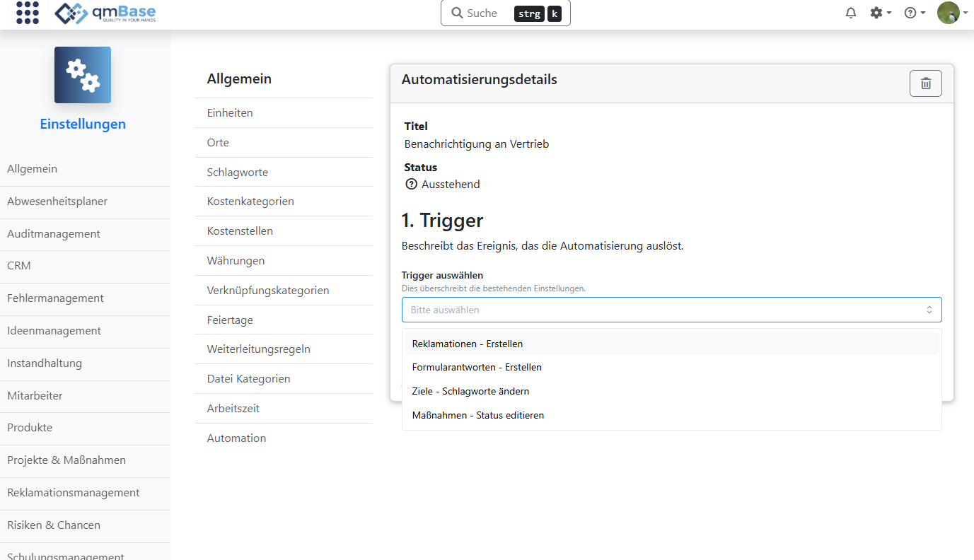Screen dimensions: 974x560
Task: Open Weiterleitungsregeln settings entry
Action: (258, 349)
